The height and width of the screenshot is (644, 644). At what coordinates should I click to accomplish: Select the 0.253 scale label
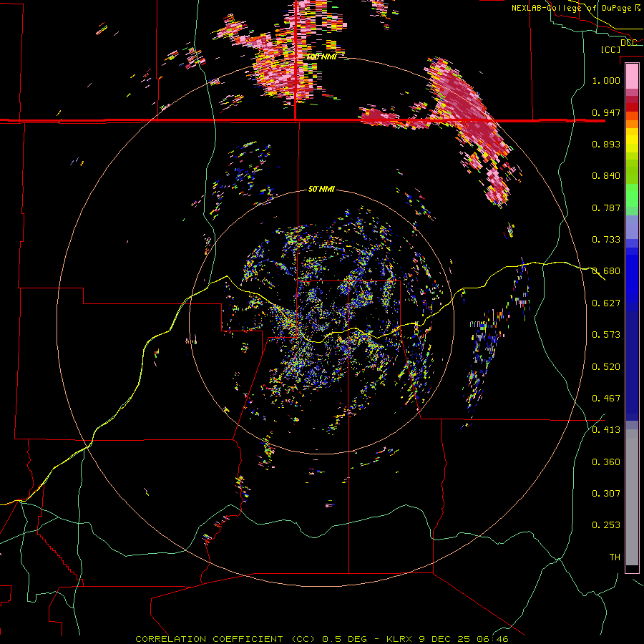[x=606, y=525]
